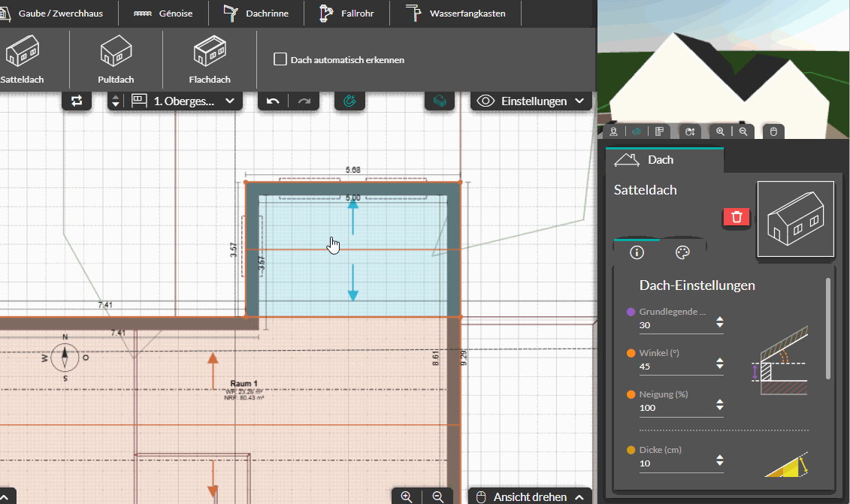Viewport: 850px width, 504px height.
Task: Expand the Ansicht drehen menu
Action: point(530,496)
